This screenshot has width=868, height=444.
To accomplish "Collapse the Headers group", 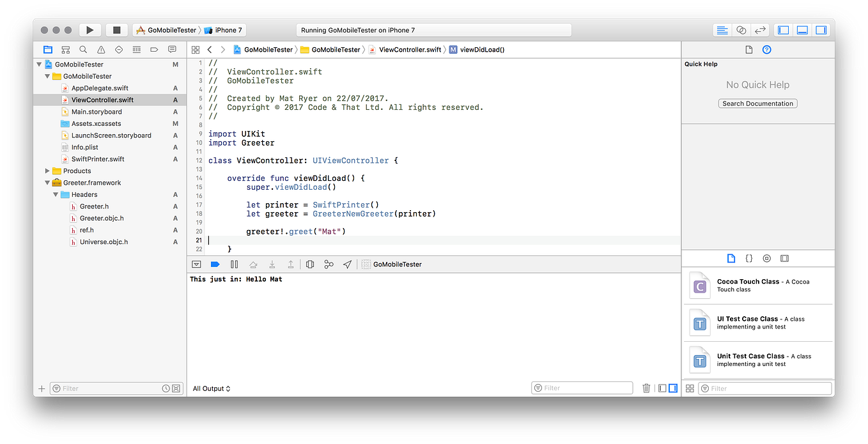I will point(56,194).
